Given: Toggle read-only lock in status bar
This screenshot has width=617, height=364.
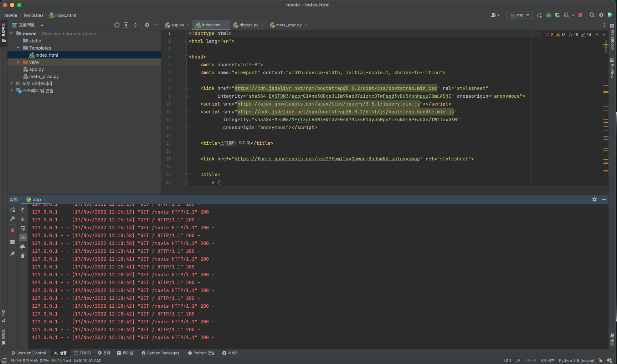Looking at the screenshot, I should 601,360.
